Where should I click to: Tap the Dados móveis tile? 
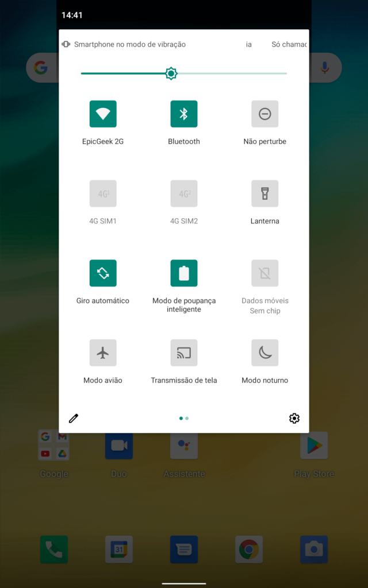click(265, 273)
